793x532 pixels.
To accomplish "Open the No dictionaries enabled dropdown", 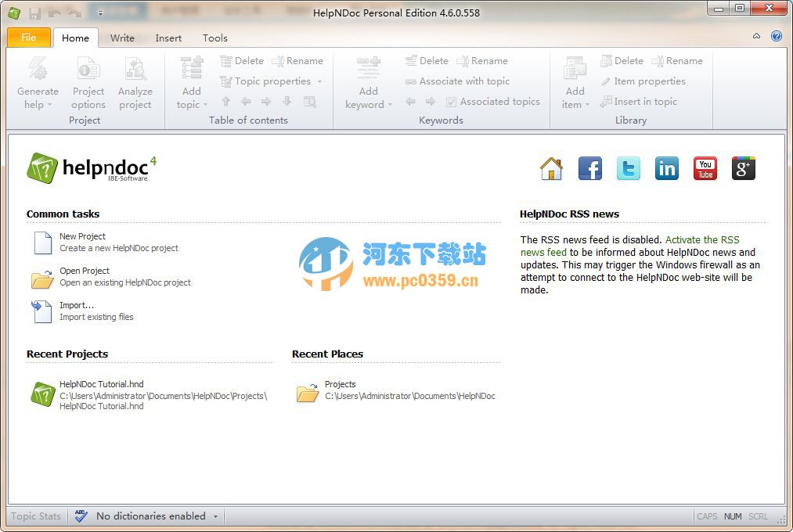I will pos(153,516).
